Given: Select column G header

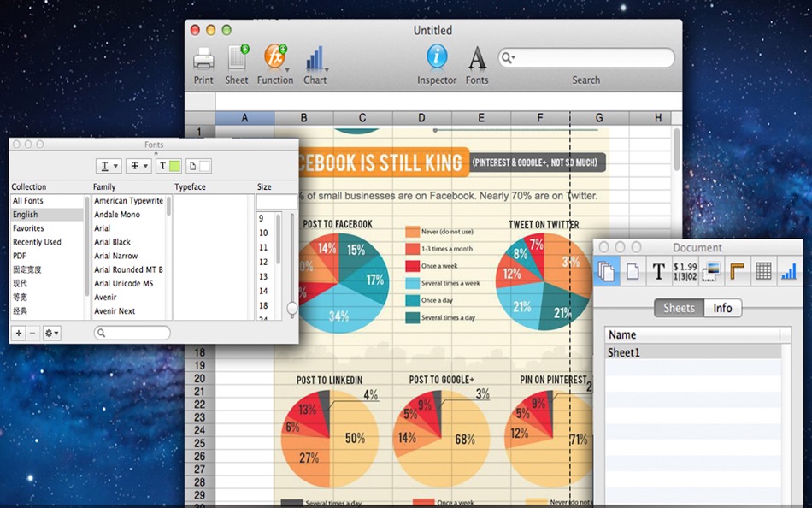Looking at the screenshot, I should pos(599,118).
